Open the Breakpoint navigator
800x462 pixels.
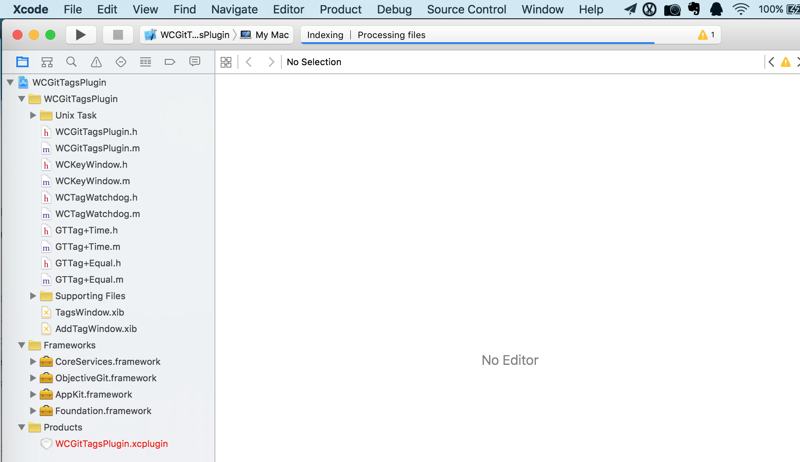[x=170, y=62]
